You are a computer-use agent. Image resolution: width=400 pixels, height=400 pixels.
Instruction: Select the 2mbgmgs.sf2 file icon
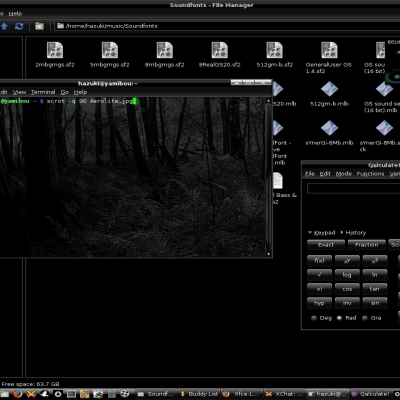pos(55,50)
